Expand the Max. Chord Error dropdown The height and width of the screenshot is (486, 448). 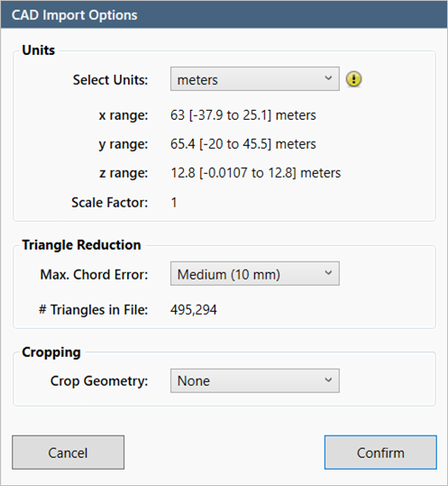click(255, 274)
